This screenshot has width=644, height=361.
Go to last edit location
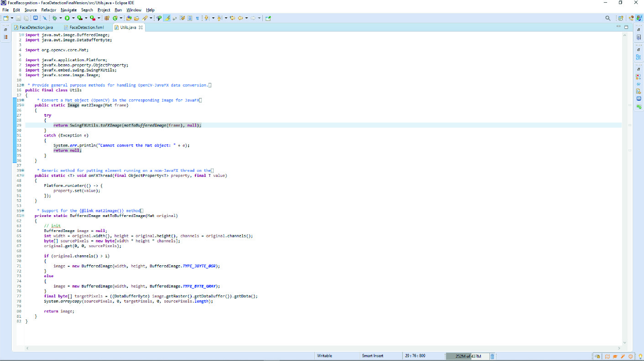(232, 18)
